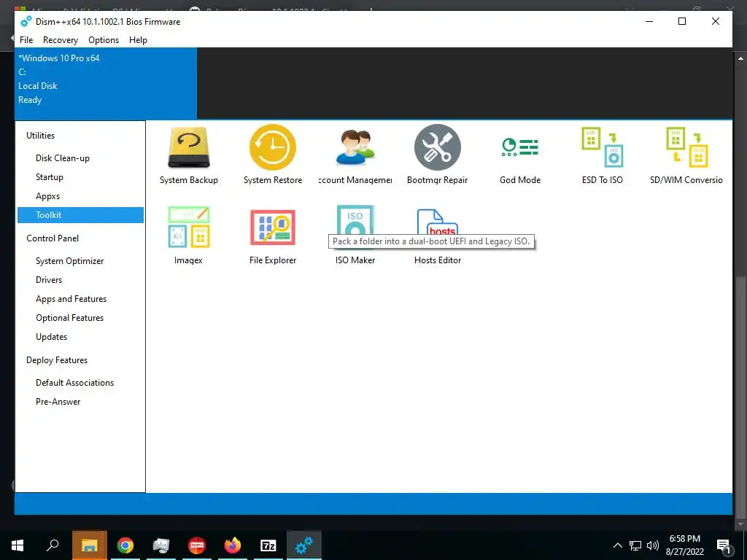Open Updates section
This screenshot has height=560, width=747.
[x=80, y=337]
